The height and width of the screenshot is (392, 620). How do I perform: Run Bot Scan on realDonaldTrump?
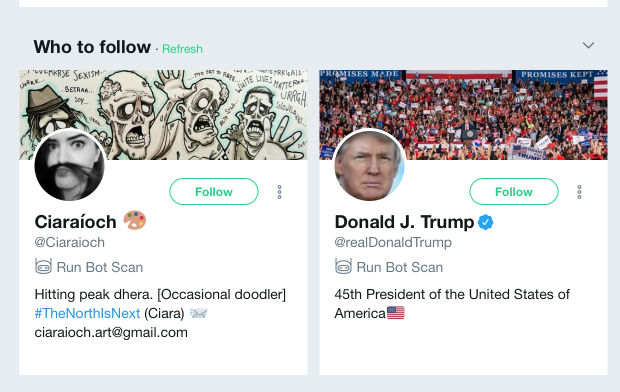click(x=399, y=267)
